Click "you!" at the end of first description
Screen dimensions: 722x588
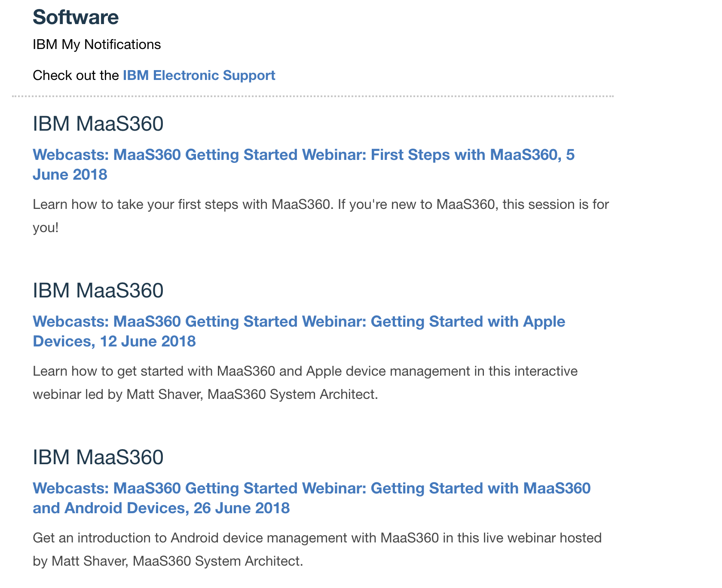[x=46, y=228]
